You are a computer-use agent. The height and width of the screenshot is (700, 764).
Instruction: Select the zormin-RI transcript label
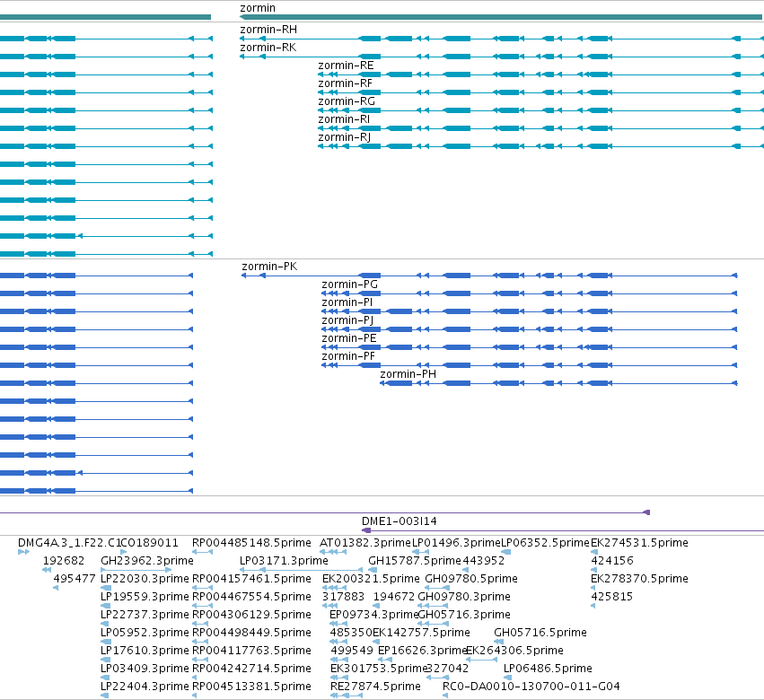tap(344, 120)
